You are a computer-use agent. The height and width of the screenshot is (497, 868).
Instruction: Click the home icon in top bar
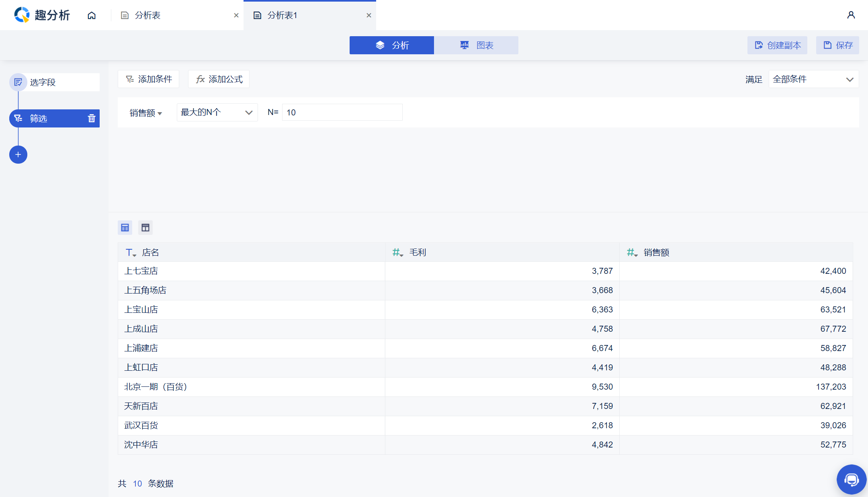(x=92, y=15)
